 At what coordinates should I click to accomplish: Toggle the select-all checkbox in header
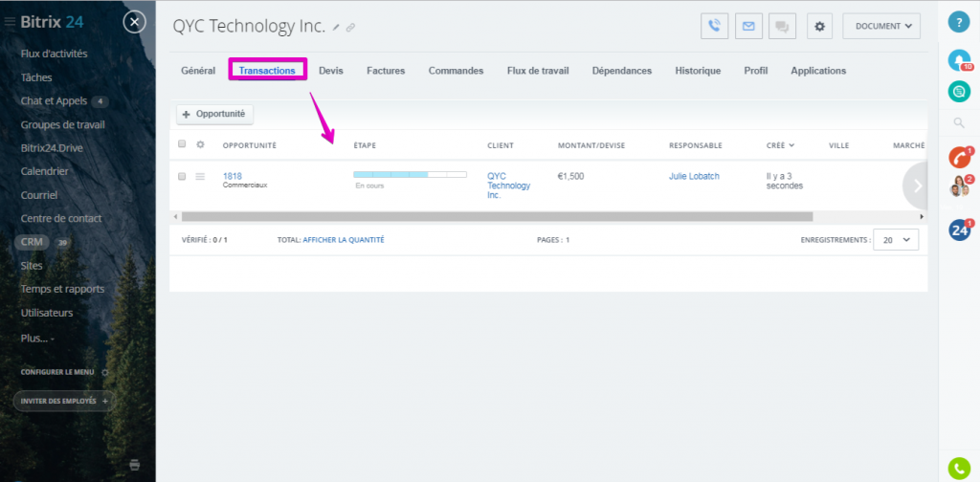(x=182, y=143)
